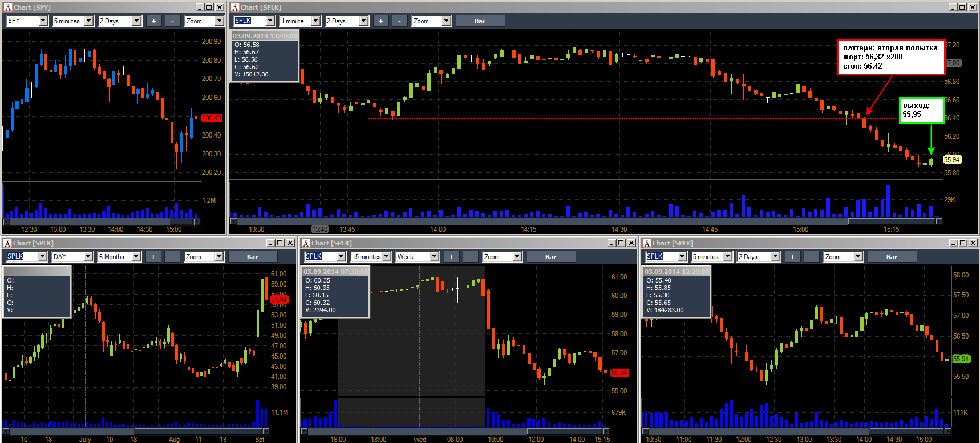Click plus button in SPLK 5 minutes chart
The width and height of the screenshot is (980, 443).
point(792,257)
